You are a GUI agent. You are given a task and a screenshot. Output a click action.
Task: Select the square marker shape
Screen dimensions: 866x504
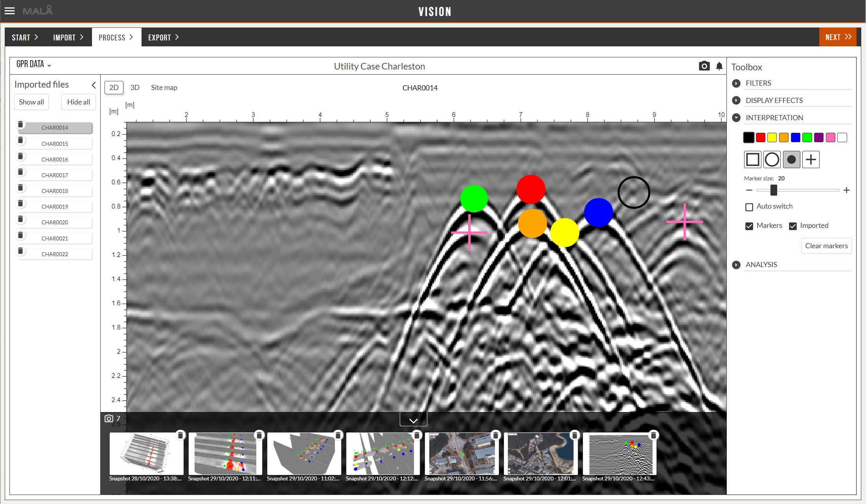pos(752,159)
